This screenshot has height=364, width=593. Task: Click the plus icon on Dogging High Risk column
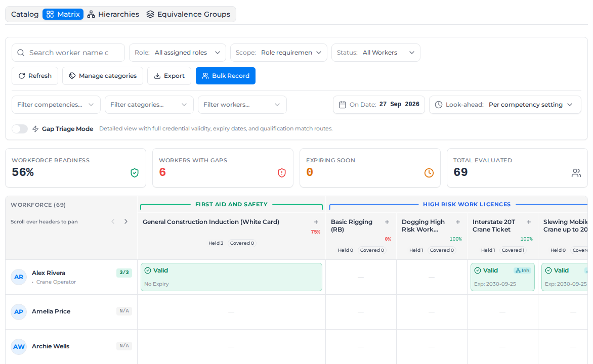pyautogui.click(x=457, y=222)
